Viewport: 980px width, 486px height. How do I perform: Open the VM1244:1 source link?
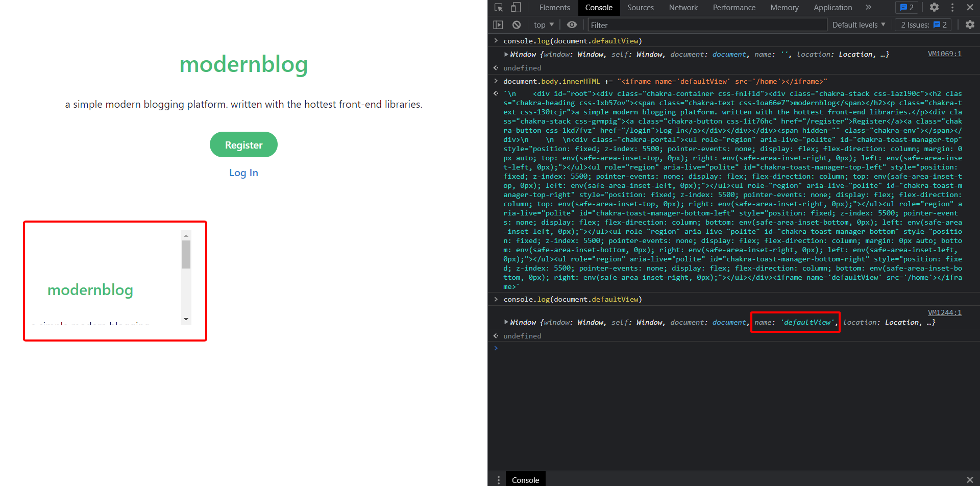tap(944, 312)
